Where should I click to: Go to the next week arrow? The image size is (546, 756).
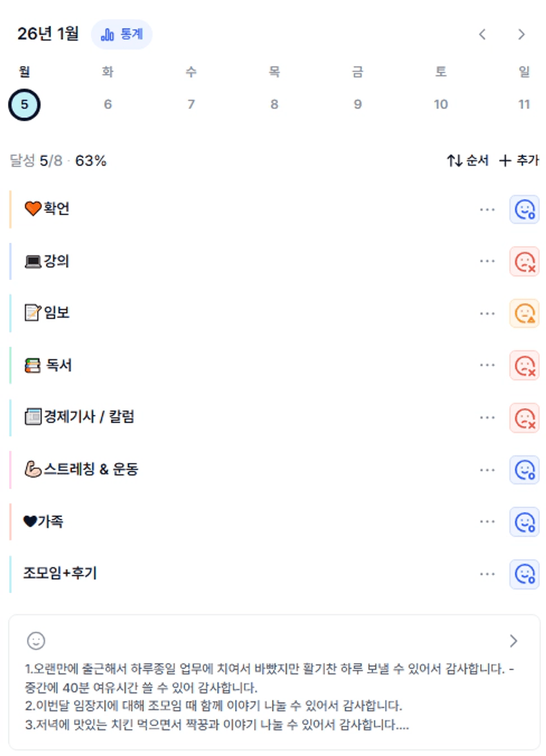point(522,34)
